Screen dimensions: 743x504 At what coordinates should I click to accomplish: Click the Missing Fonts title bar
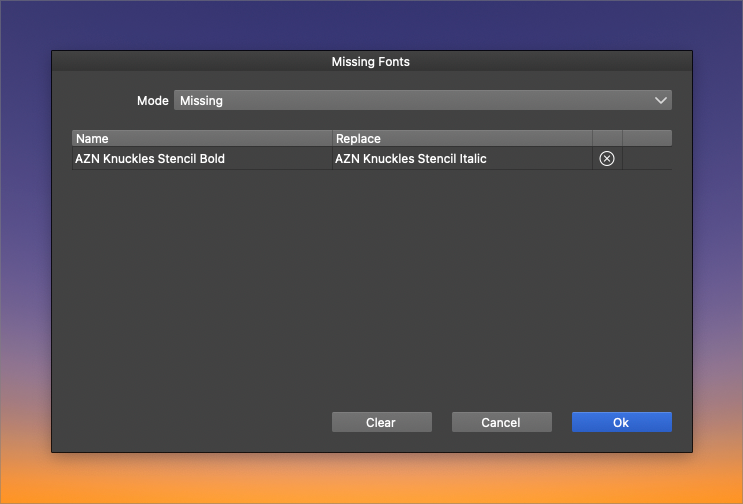[x=371, y=61]
